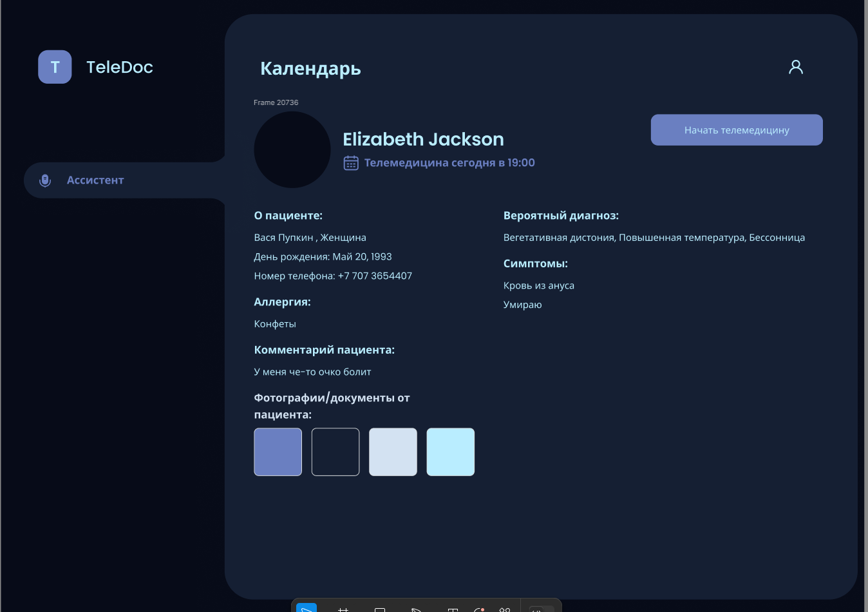Click the "Кровь из ануса" symptom

click(539, 285)
